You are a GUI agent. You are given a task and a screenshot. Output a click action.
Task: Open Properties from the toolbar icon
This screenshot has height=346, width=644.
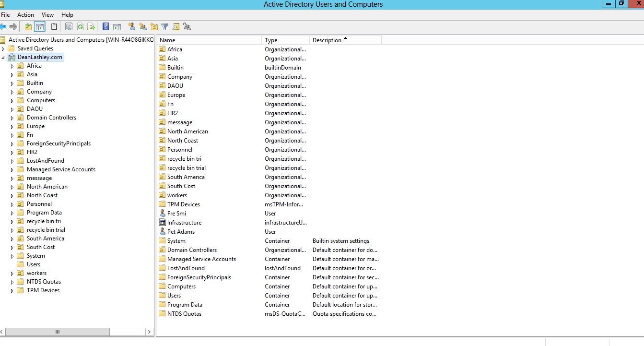69,27
